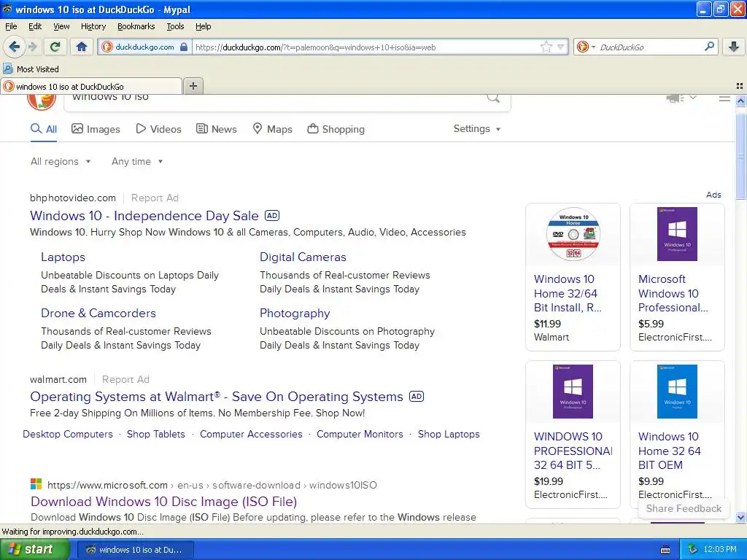Open Computer Monitors link

coord(360,435)
